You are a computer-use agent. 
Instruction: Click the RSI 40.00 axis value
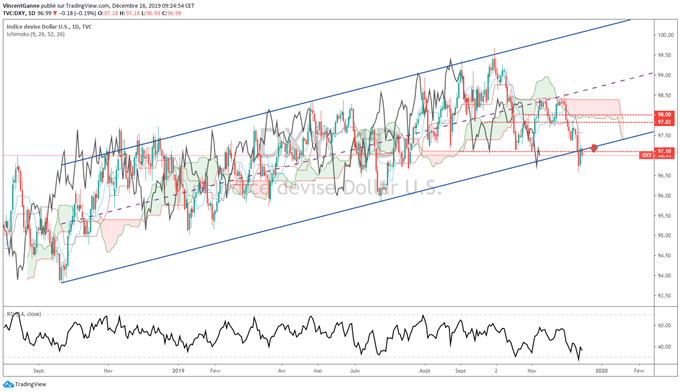point(664,347)
